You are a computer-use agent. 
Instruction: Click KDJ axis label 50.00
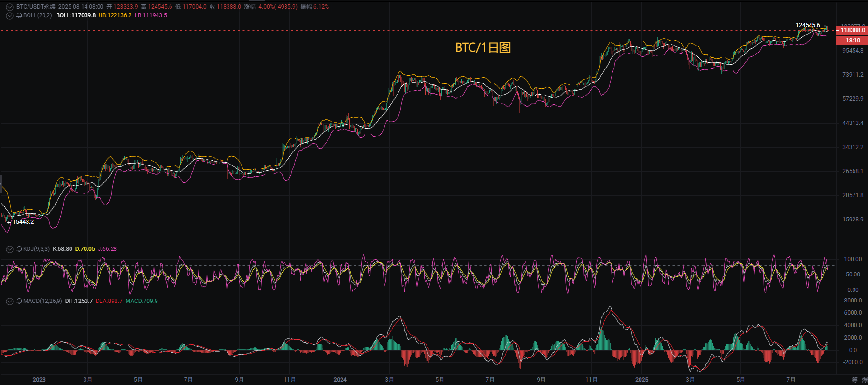[x=853, y=275]
